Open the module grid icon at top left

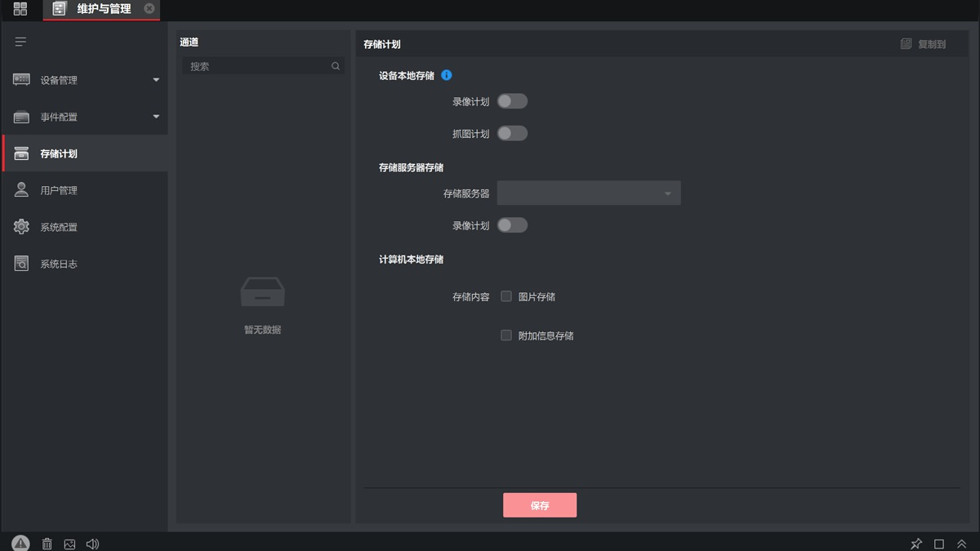(x=20, y=9)
